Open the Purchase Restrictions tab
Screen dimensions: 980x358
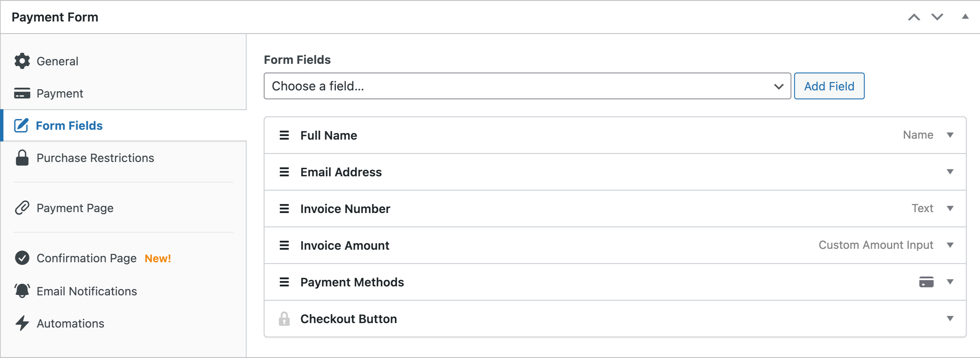coord(95,158)
